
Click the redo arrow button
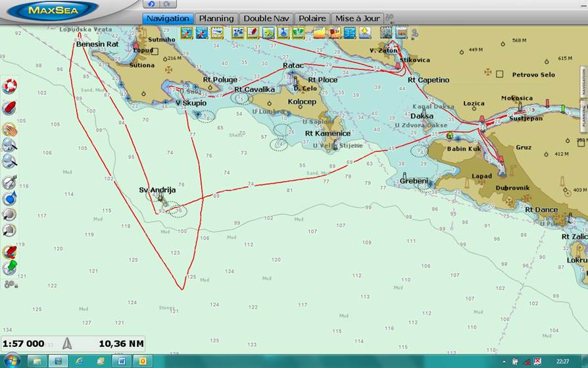click(x=166, y=5)
